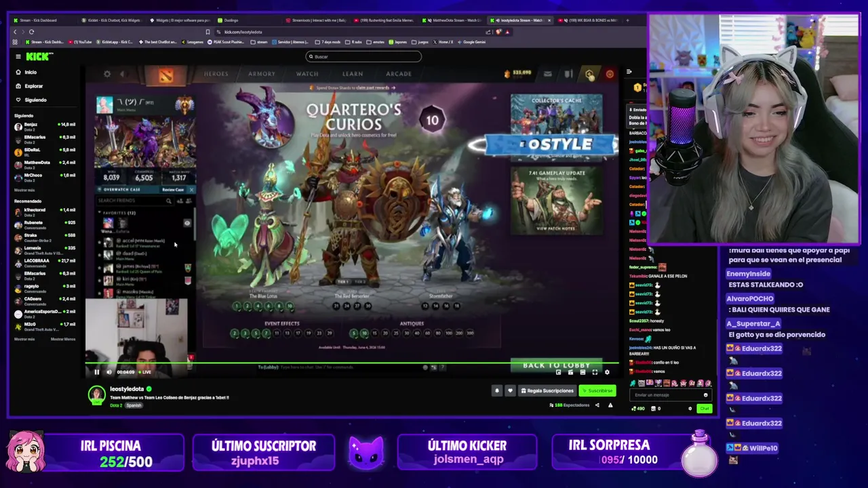The image size is (868, 488).
Task: Open chat settings gear icon
Action: (x=690, y=409)
